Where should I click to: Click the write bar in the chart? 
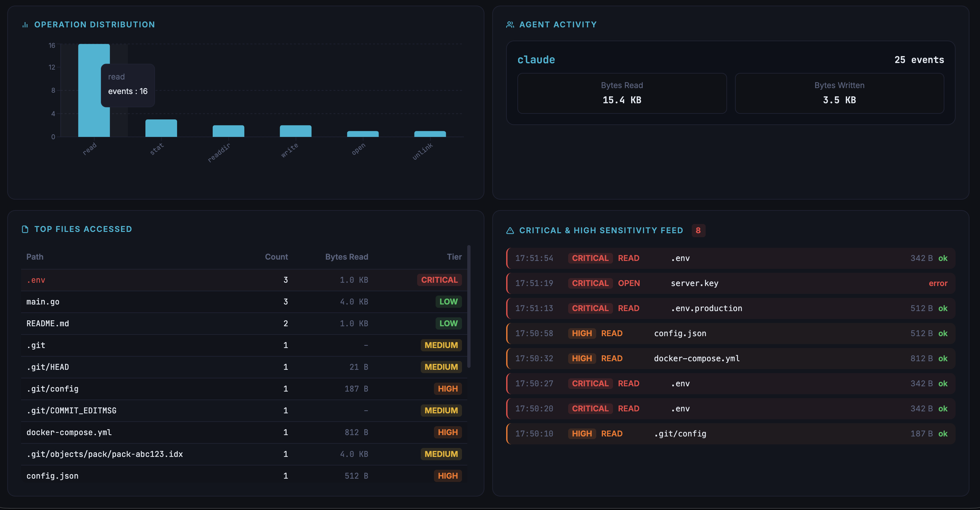295,131
